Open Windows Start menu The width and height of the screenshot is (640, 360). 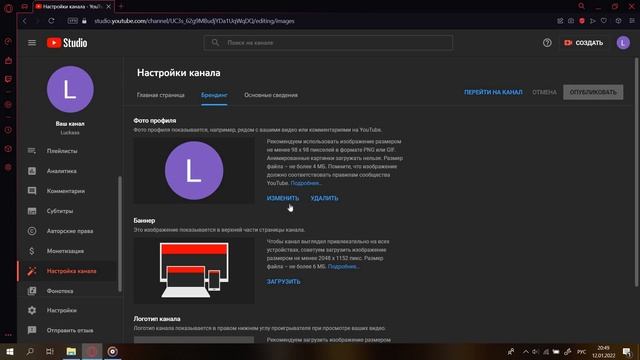click(x=10, y=351)
